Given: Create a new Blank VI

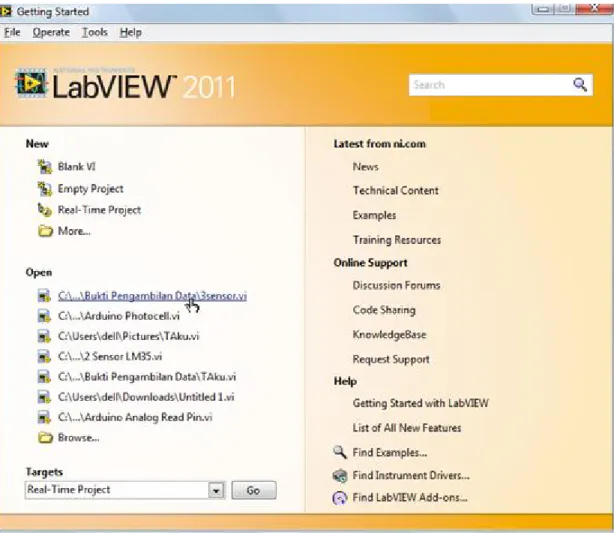Looking at the screenshot, I should pyautogui.click(x=77, y=167).
